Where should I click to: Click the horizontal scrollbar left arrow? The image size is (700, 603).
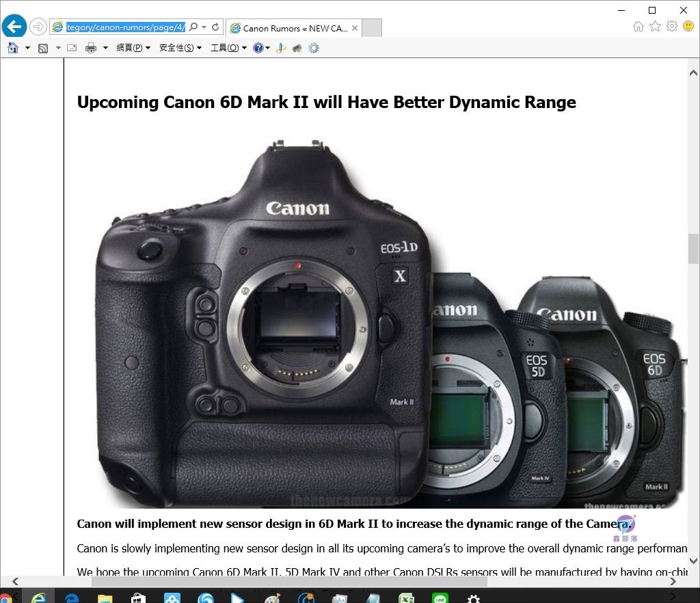pos(16,581)
